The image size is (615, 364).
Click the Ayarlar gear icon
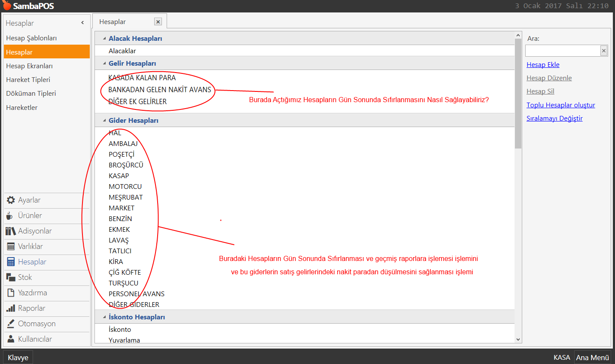11,200
